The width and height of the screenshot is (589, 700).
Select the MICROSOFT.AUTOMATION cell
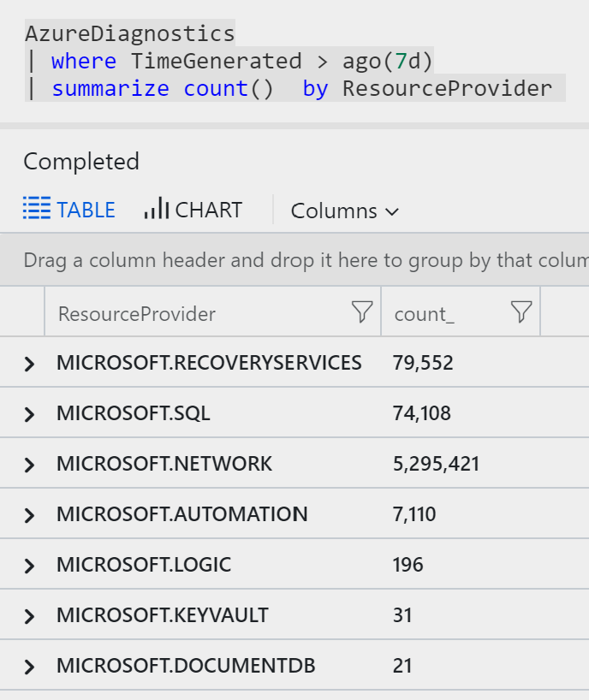tap(182, 513)
